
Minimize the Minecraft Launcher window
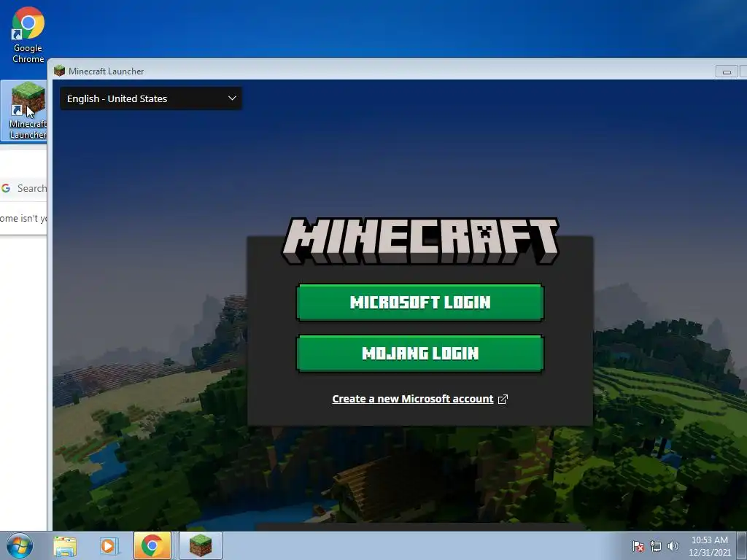click(727, 71)
